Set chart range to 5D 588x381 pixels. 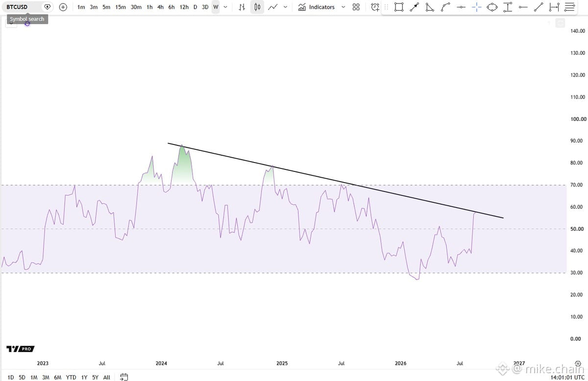point(22,377)
